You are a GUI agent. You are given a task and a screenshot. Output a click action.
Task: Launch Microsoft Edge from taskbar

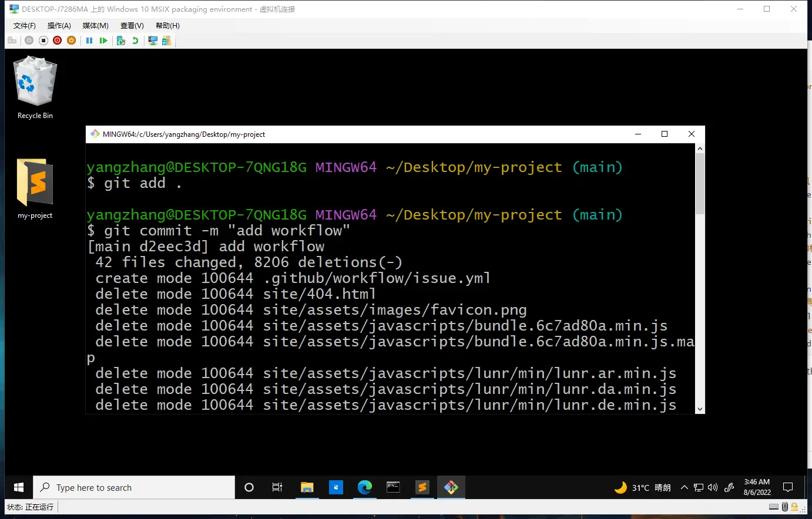click(x=365, y=487)
